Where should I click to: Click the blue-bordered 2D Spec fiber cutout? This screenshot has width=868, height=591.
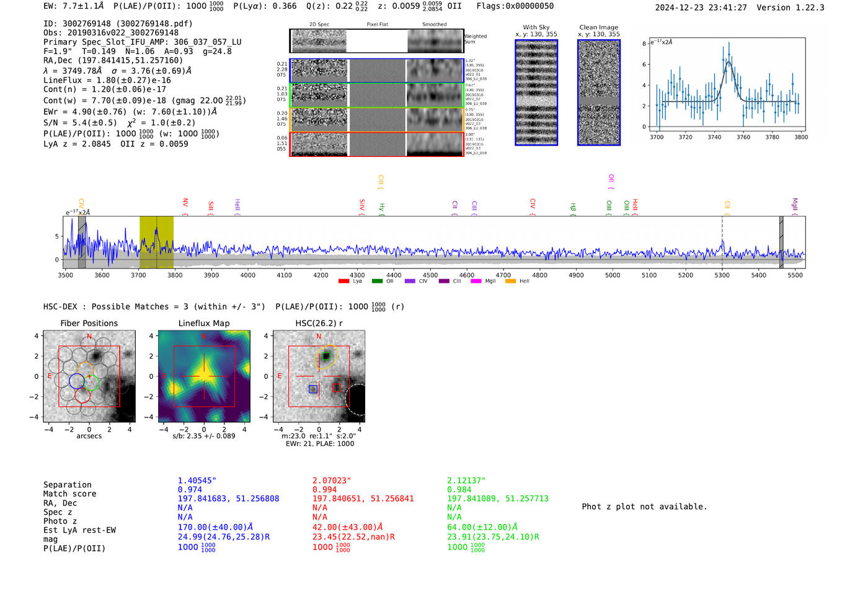[x=319, y=70]
